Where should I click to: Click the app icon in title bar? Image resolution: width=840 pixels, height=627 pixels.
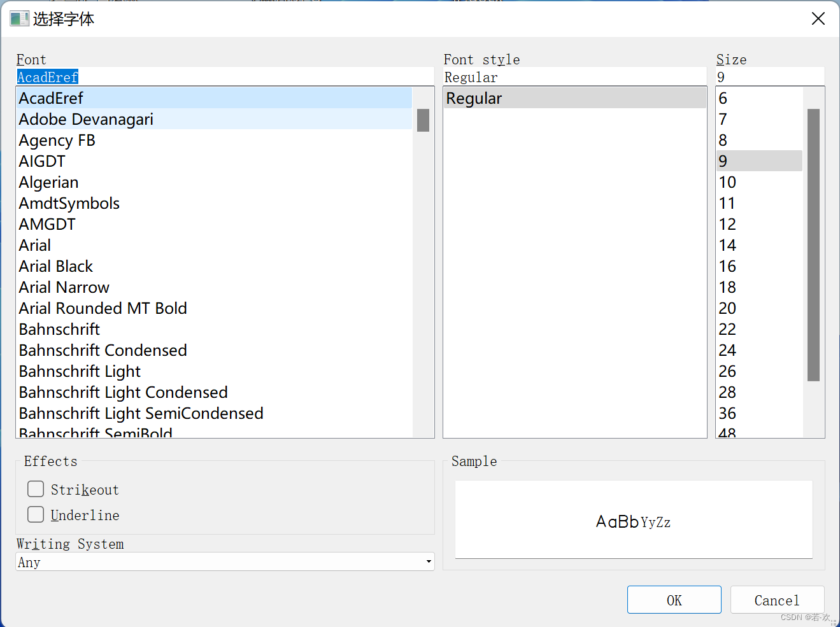19,18
